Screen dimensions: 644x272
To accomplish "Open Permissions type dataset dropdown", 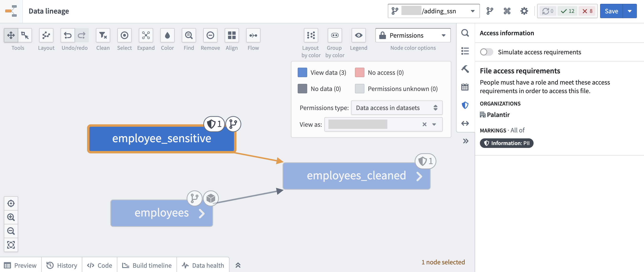I will pos(396,108).
